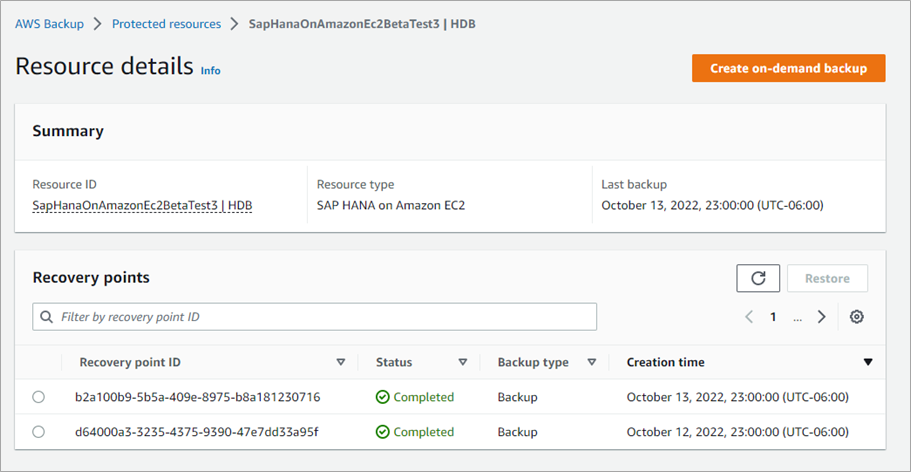The height and width of the screenshot is (472, 911).
Task: Open the SapHanaOnAmazonEc2BetaTest3 Resource ID link
Action: pyautogui.click(x=141, y=205)
